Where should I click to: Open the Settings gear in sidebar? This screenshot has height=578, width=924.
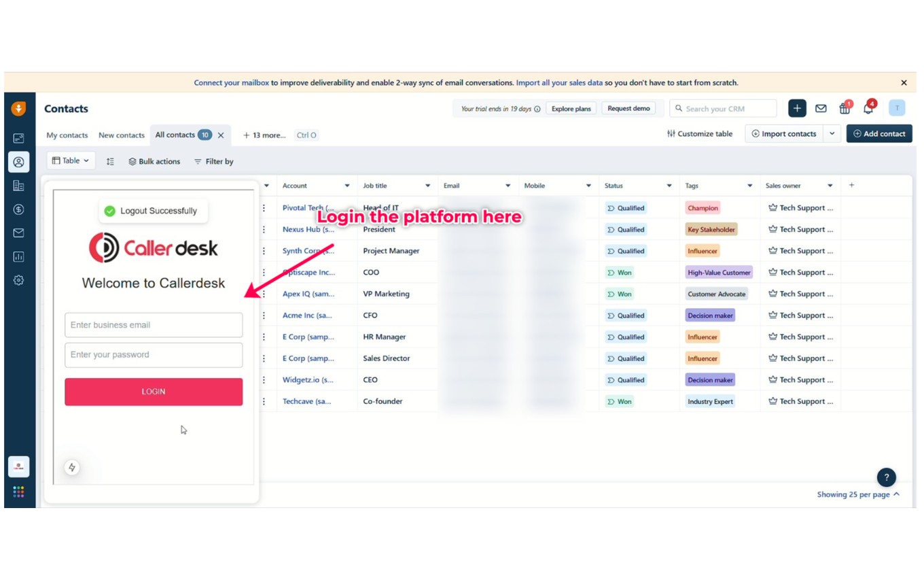point(18,280)
